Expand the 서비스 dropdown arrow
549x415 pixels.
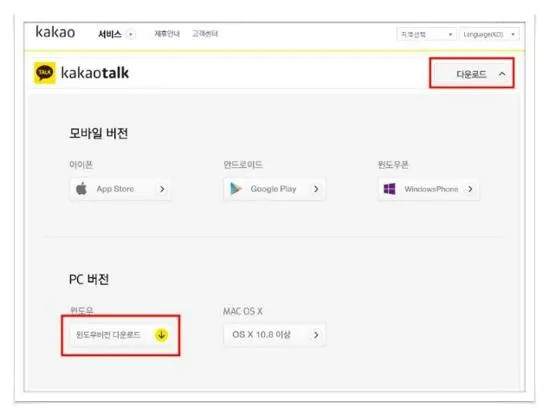[x=131, y=34]
